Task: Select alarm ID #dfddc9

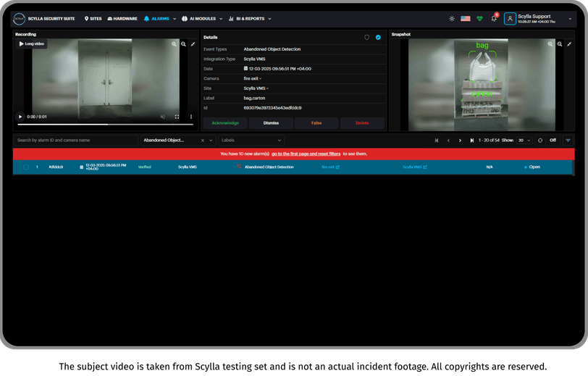Action: click(x=56, y=167)
